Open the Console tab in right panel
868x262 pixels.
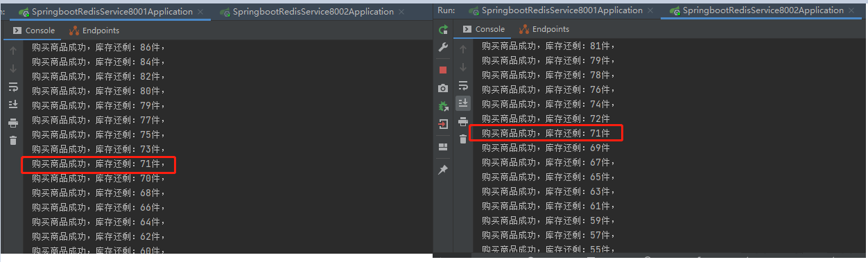coord(484,29)
